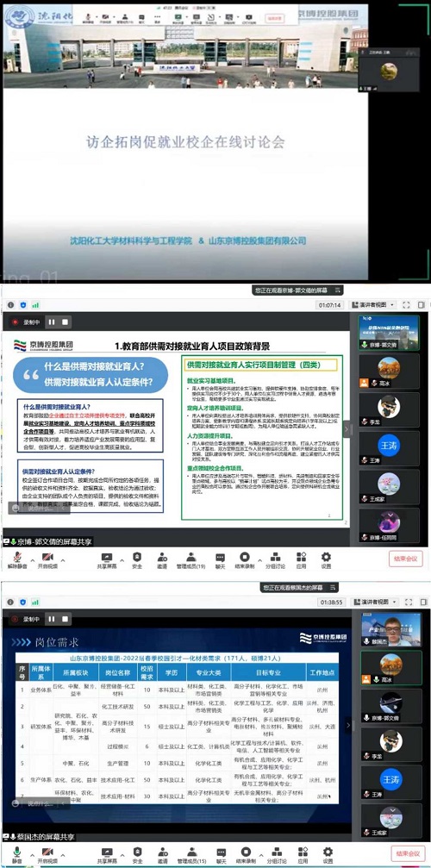Select 李龙 participant tile in 01:07:14 meeting

(389, 408)
